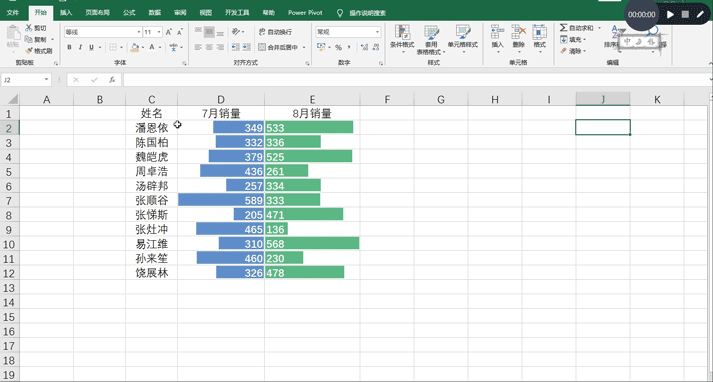
Task: Expand the underline style dropdown arrow
Action: click(100, 47)
